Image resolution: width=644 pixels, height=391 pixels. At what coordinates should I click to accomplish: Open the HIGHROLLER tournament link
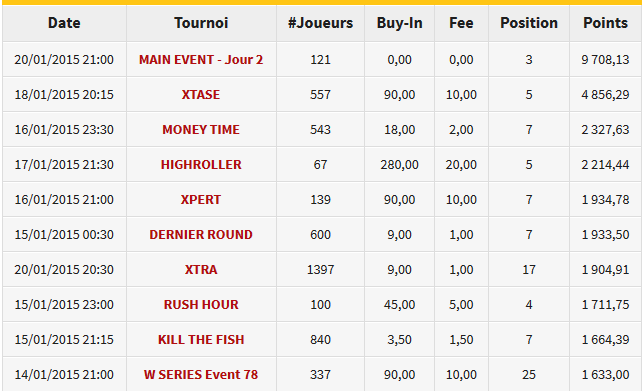click(x=201, y=164)
